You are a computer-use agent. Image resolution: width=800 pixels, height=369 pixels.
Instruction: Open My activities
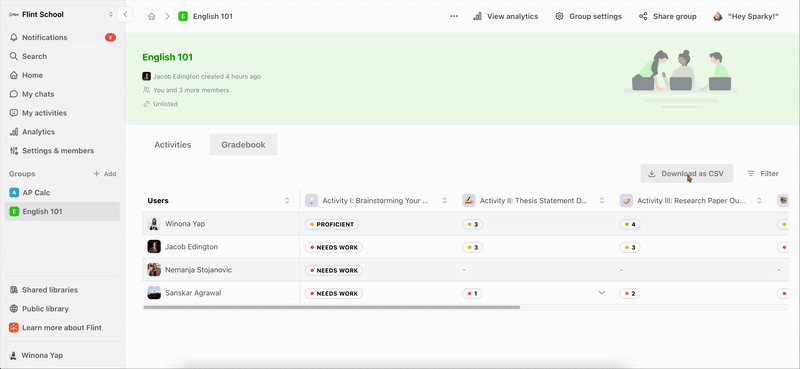[x=62, y=113]
